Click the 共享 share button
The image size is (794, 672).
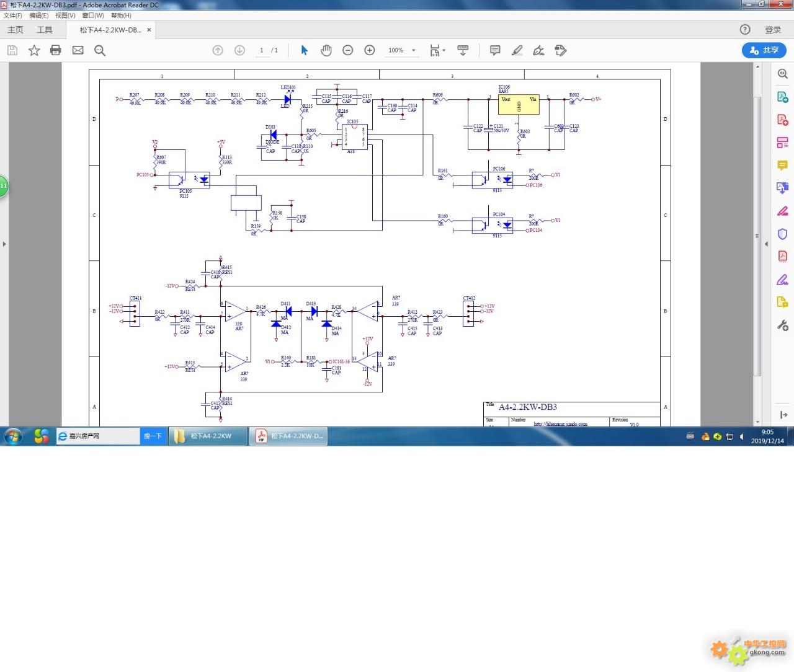(x=764, y=50)
